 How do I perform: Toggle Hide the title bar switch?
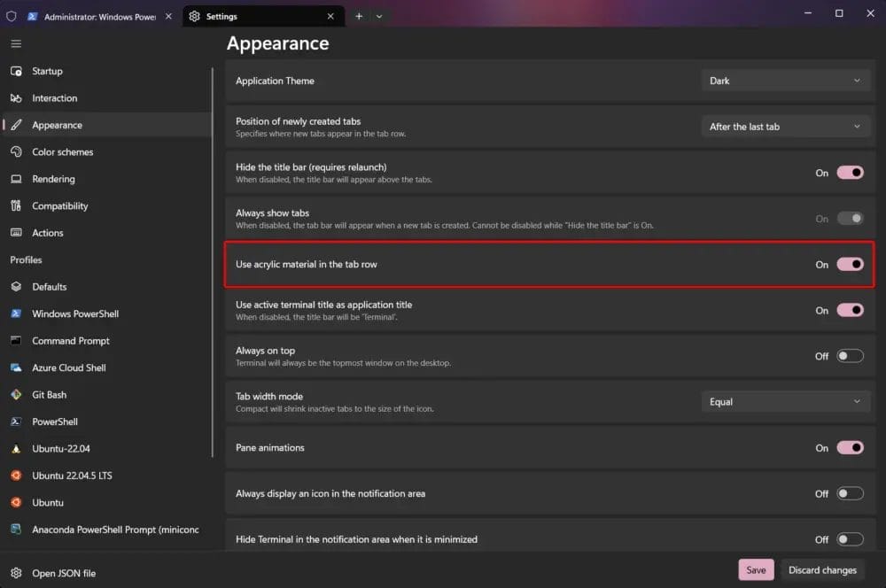point(850,173)
